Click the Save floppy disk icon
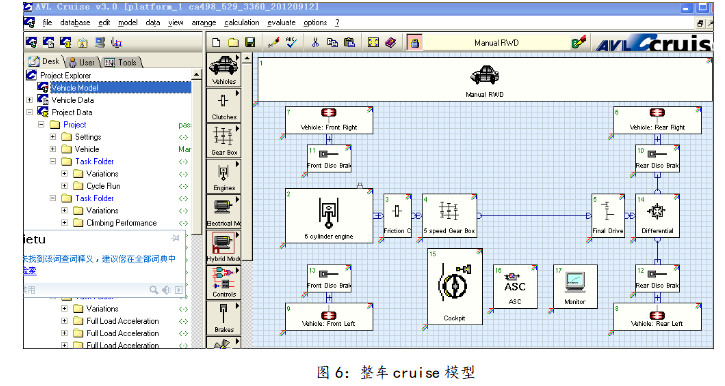This screenshot has width=725, height=386. point(250,43)
